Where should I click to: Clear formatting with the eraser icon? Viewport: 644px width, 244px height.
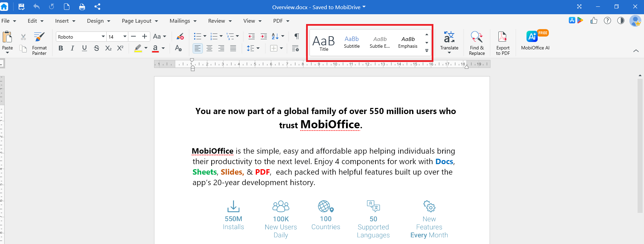(x=180, y=37)
